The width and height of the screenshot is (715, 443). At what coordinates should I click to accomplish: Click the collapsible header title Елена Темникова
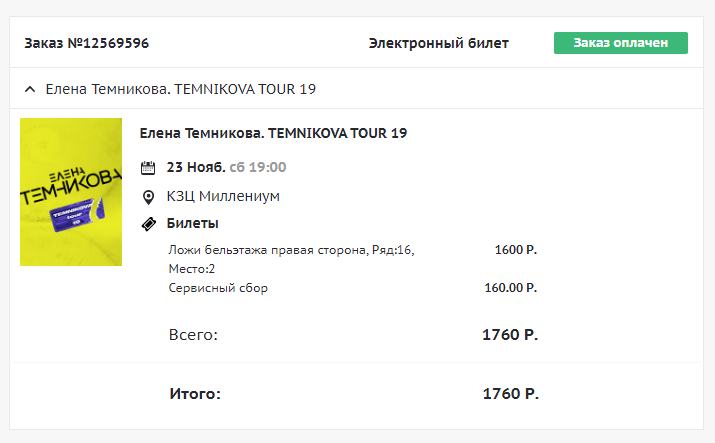click(x=181, y=89)
